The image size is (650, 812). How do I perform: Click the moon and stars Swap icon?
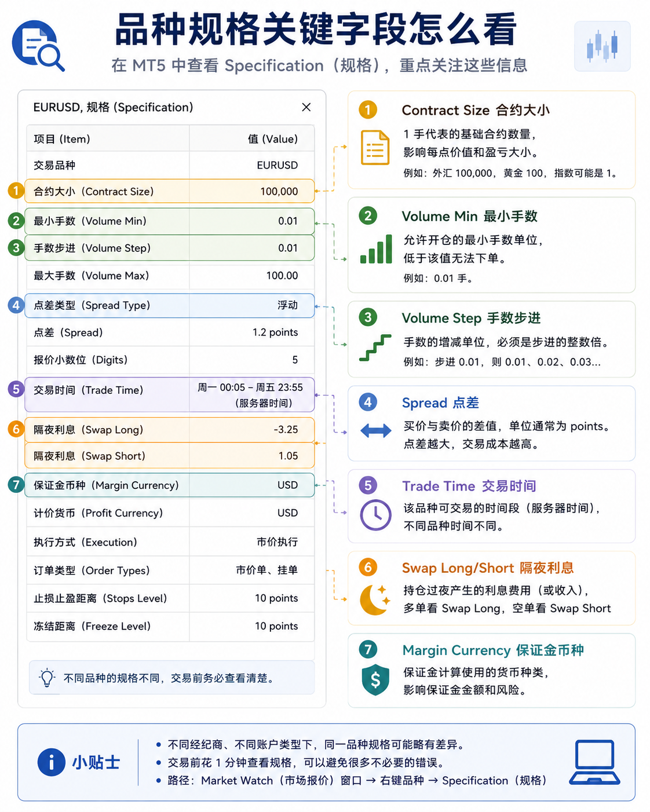pos(375,599)
